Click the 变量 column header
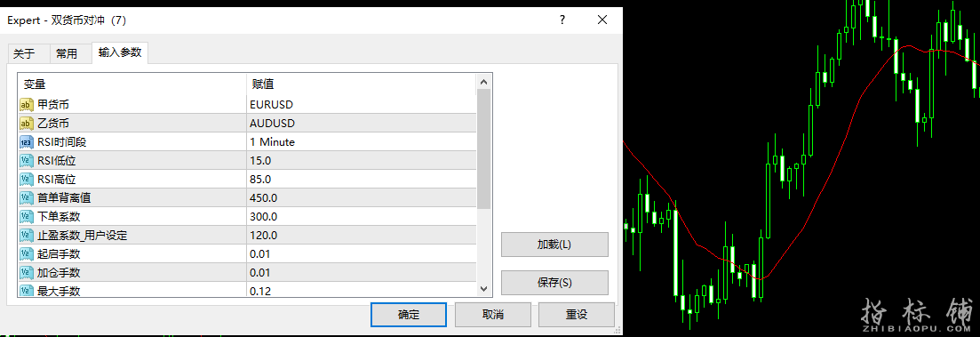980x337 pixels. pos(131,84)
